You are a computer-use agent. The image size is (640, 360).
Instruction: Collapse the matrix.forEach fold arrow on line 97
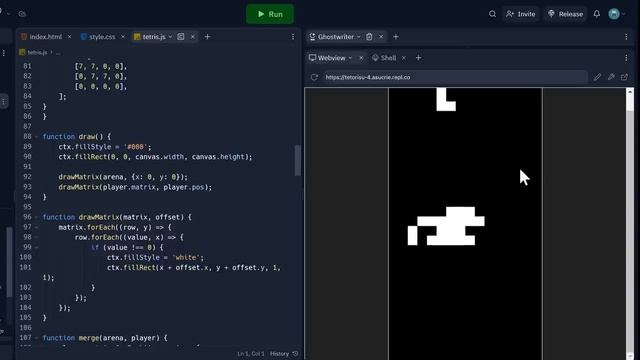pos(36,227)
